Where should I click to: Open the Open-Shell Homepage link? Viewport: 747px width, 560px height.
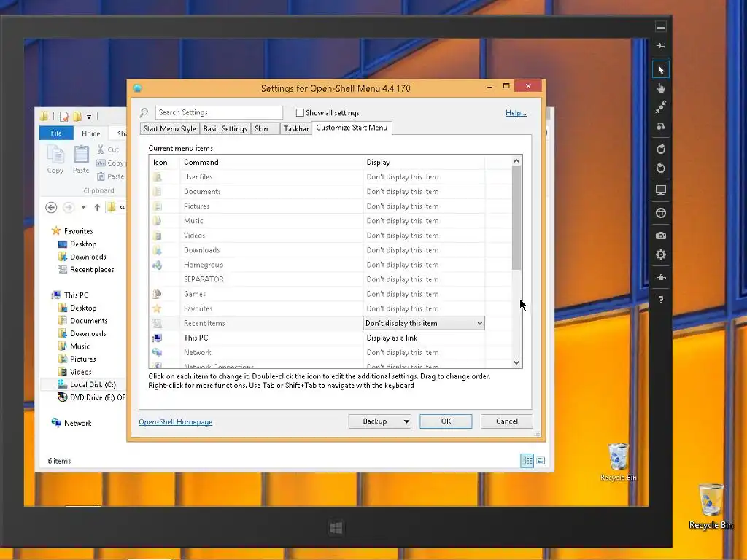(175, 422)
